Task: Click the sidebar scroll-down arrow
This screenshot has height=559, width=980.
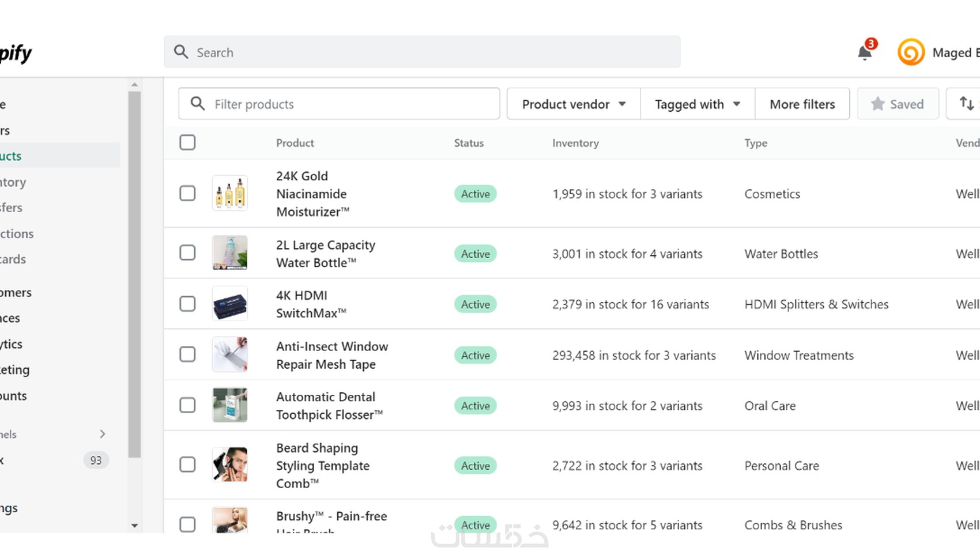Action: coord(134,526)
